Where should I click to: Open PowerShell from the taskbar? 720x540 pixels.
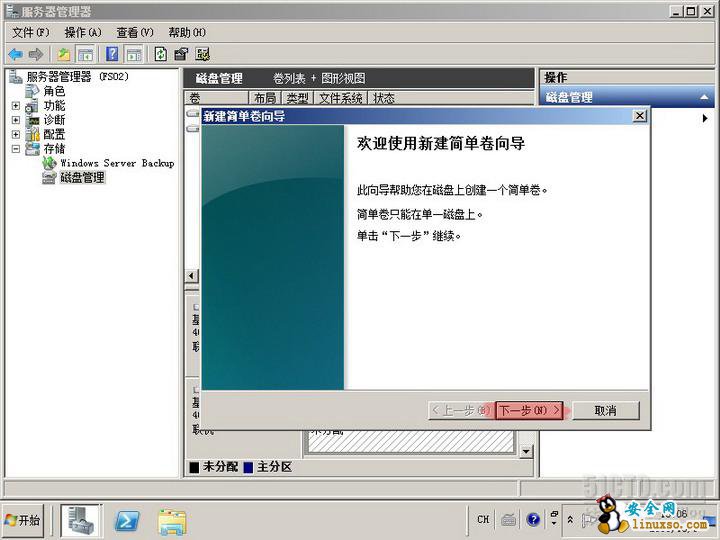[127, 520]
